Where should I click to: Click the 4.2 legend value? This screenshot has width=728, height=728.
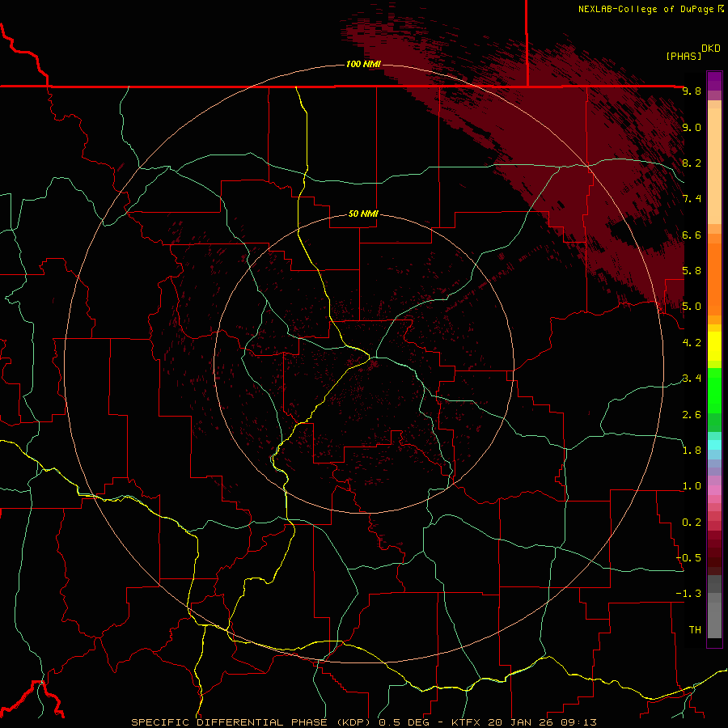click(x=692, y=343)
